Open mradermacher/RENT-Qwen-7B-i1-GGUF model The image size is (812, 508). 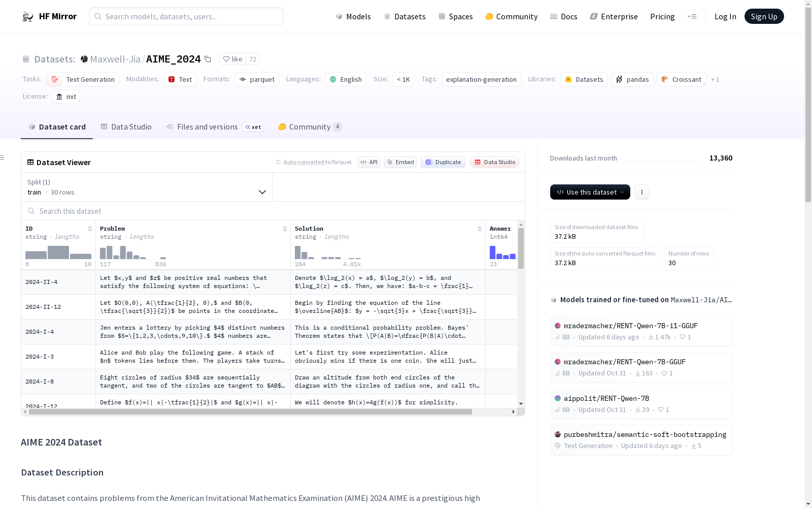click(x=641, y=331)
